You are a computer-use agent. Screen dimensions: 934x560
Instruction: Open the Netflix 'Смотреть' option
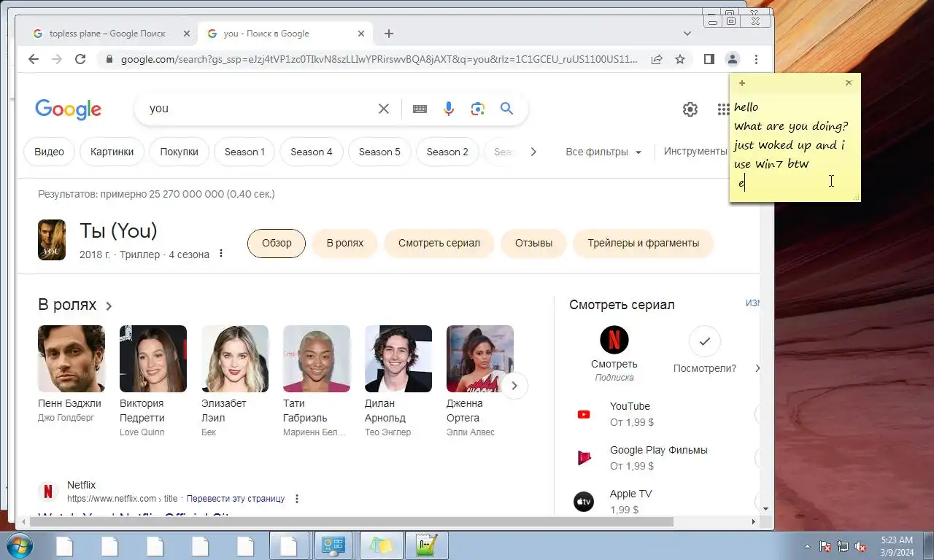(614, 354)
